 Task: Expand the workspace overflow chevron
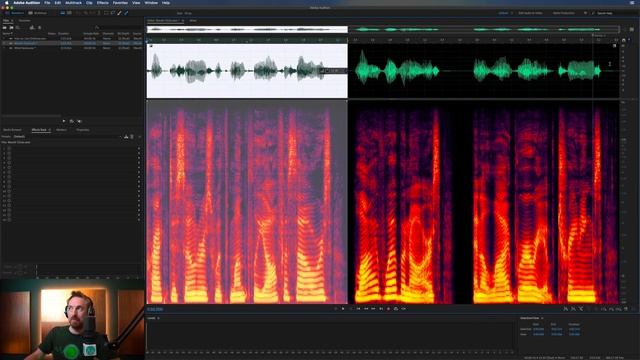pos(585,13)
